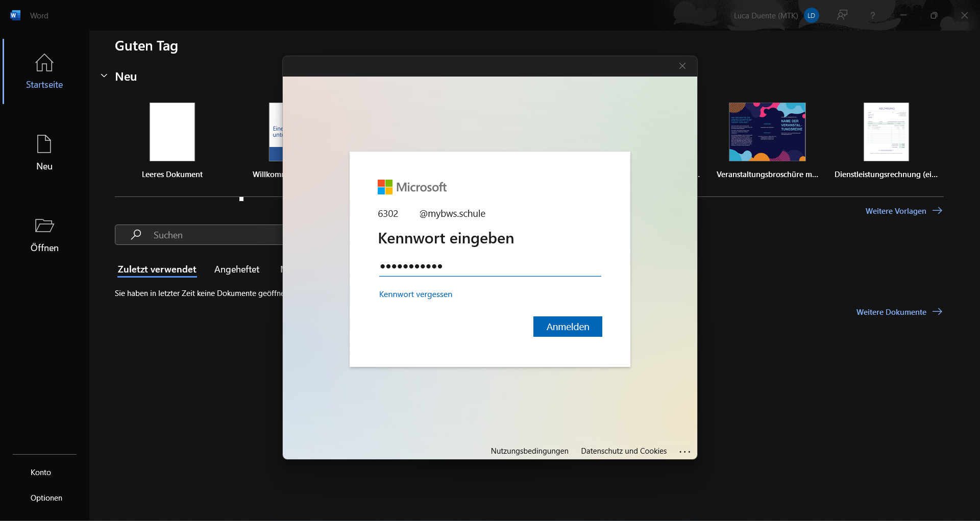The image size is (980, 521).
Task: Open the help question mark icon
Action: [873, 15]
